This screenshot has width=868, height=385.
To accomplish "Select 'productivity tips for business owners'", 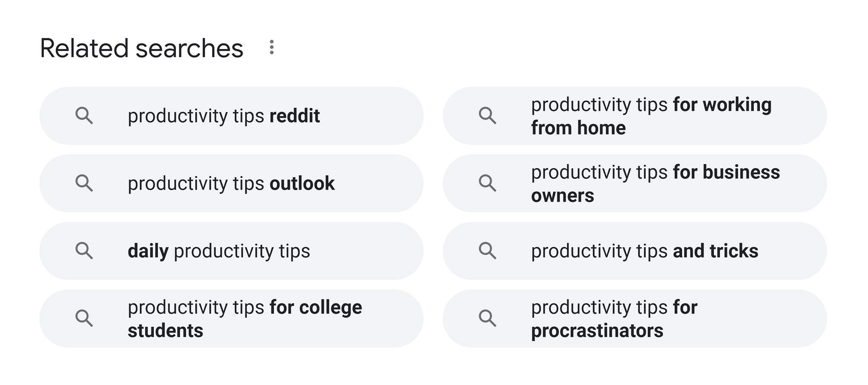I will [635, 183].
